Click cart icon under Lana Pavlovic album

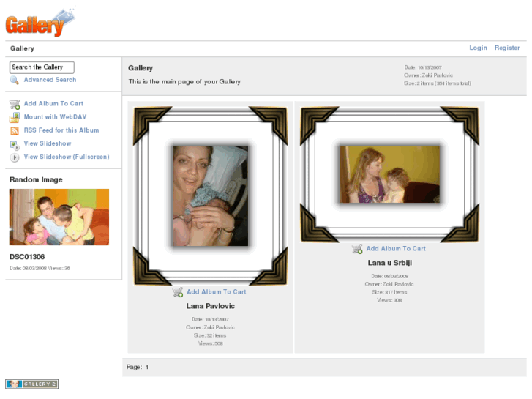pos(177,292)
